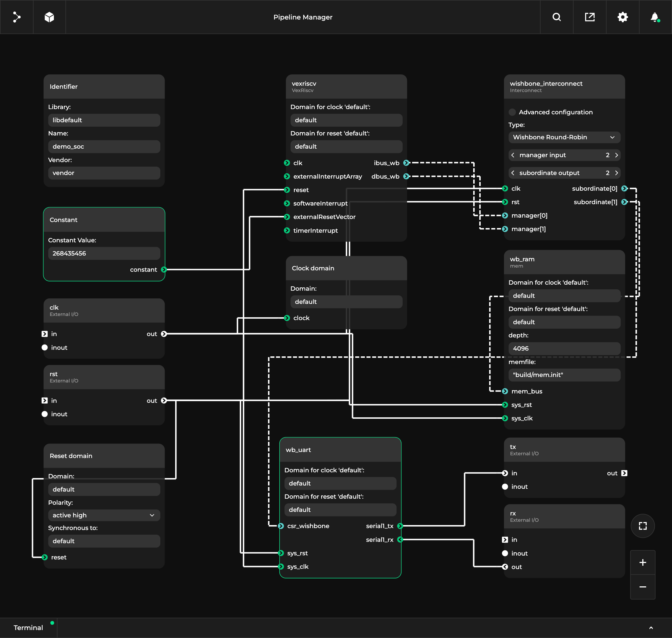
Task: Zoom in with the plus button
Action: pos(643,562)
